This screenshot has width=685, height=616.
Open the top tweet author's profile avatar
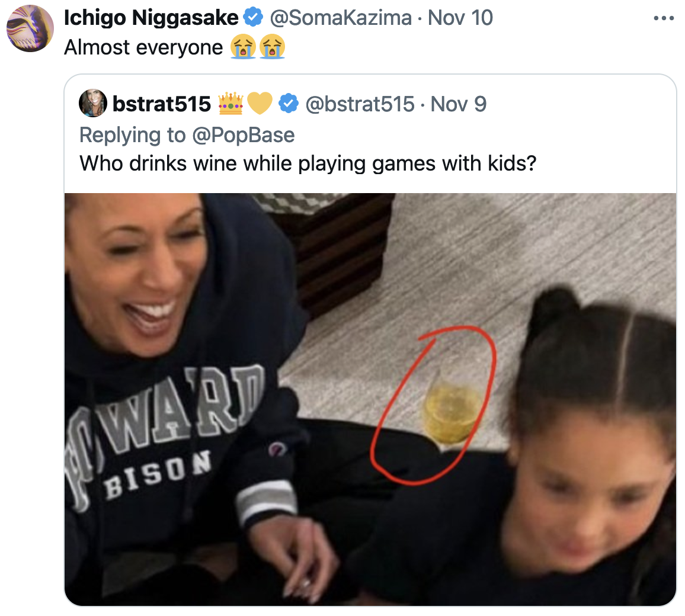point(30,28)
